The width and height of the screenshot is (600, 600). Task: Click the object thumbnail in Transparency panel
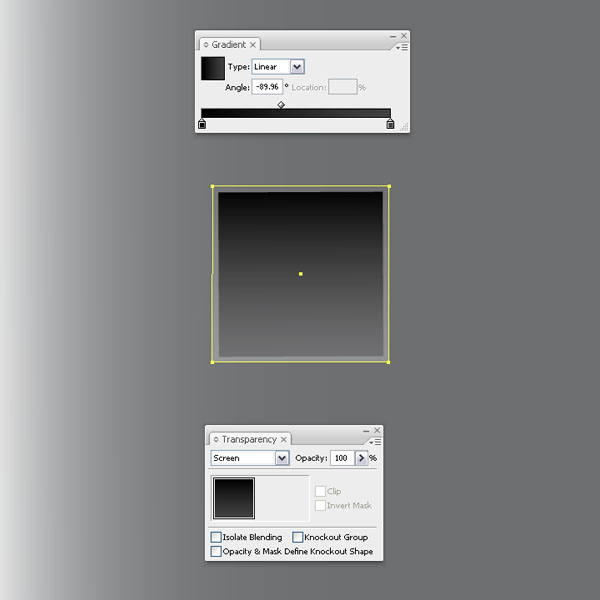[x=234, y=498]
